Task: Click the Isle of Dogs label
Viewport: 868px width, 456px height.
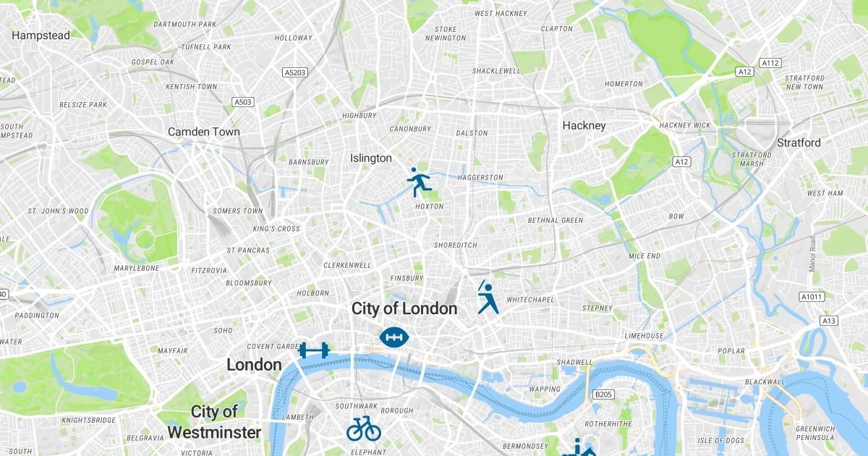Action: tap(721, 441)
